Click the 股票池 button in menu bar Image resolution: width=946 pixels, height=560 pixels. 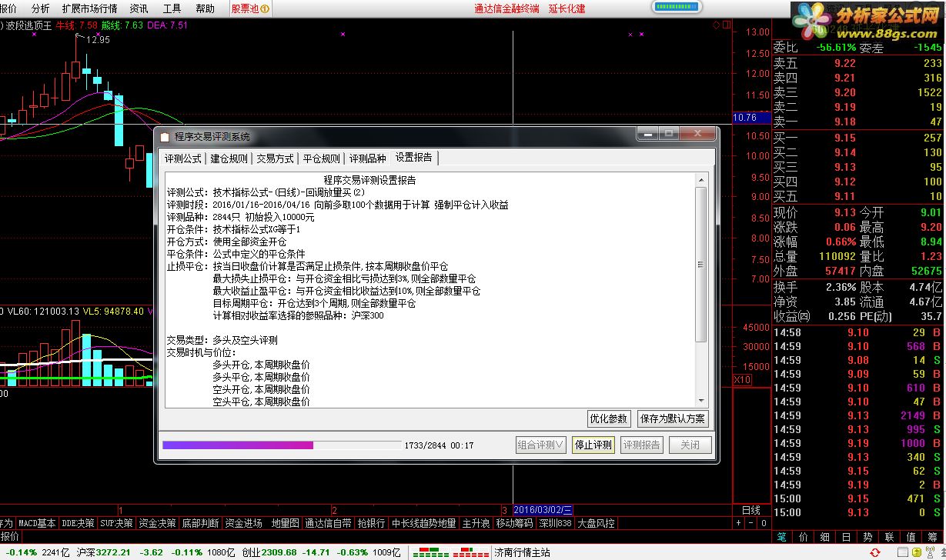tap(250, 8)
